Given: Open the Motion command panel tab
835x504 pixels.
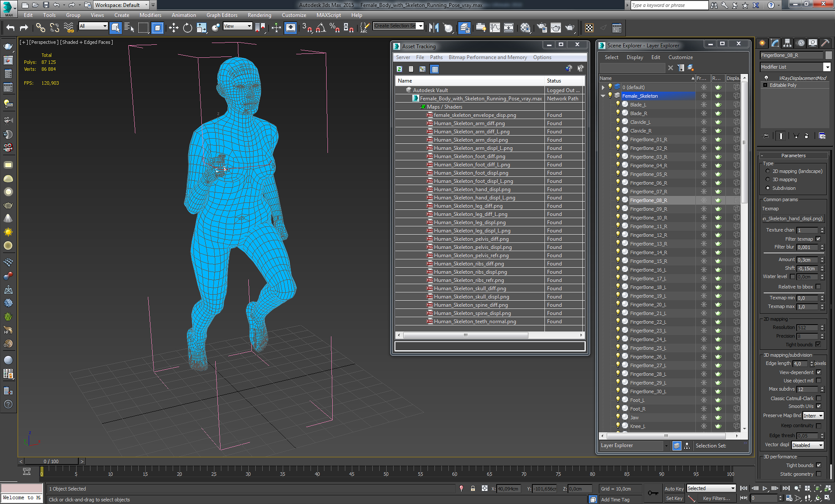Looking at the screenshot, I should pos(800,43).
